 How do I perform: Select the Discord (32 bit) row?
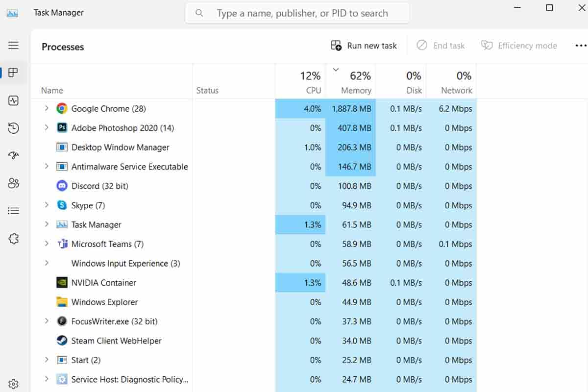click(254, 186)
